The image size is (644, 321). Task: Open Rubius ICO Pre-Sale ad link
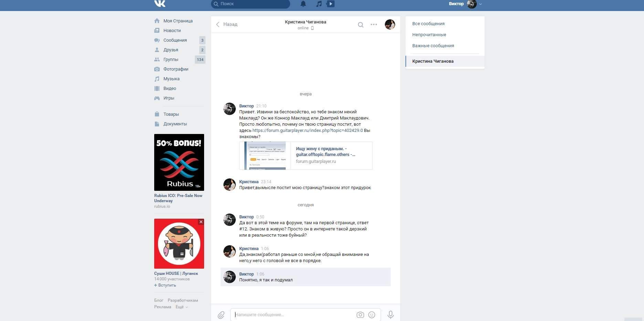coord(178,198)
